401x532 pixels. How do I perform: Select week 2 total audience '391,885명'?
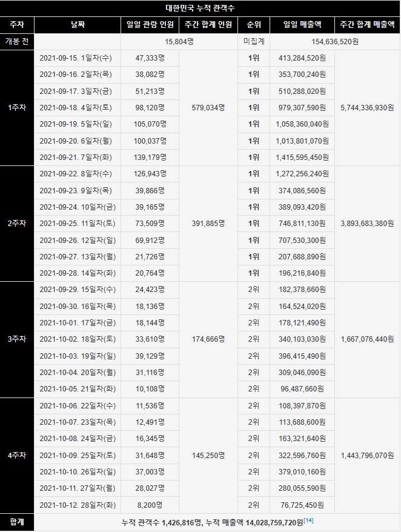pos(208,223)
